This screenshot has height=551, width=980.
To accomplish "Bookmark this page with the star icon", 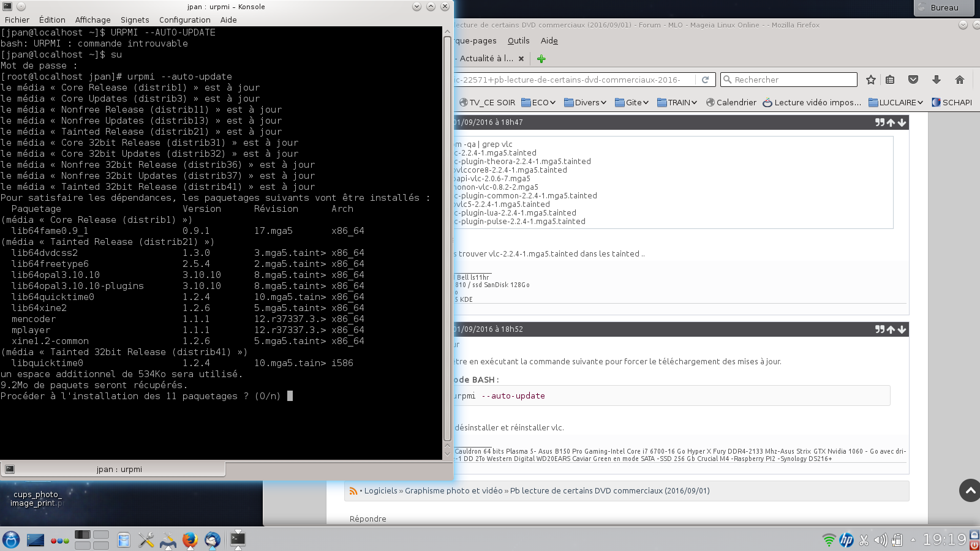I will coord(871,80).
